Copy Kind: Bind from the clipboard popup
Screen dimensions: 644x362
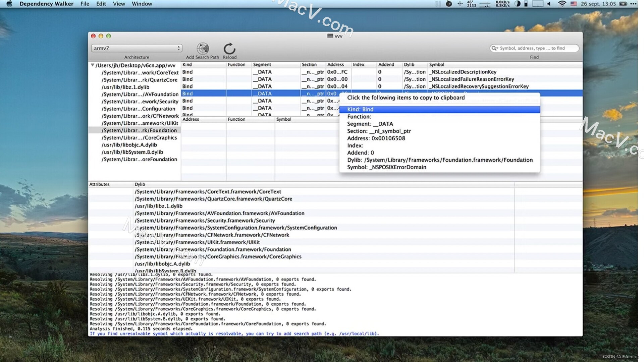tap(360, 109)
